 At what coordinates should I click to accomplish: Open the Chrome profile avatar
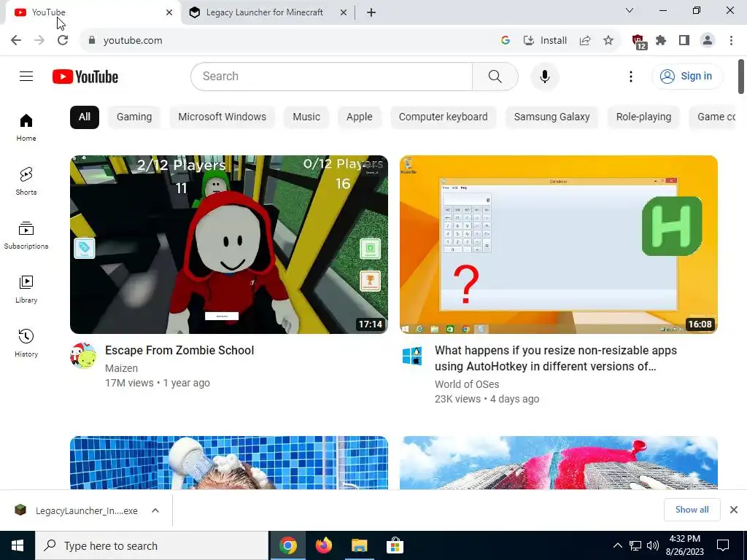pos(708,41)
